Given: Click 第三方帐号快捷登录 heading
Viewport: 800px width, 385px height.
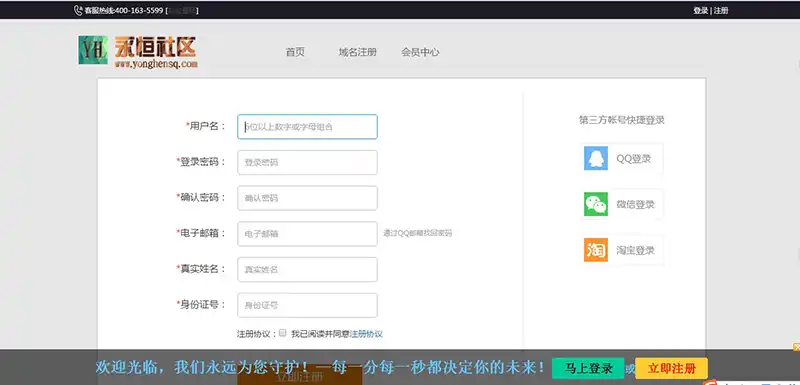Looking at the screenshot, I should pos(621,120).
